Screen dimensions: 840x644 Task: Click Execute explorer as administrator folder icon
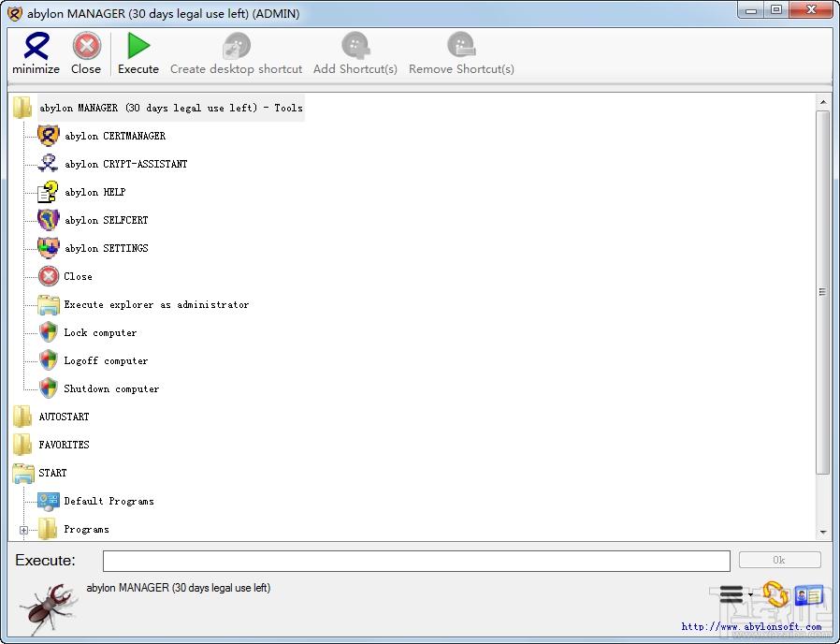point(49,304)
